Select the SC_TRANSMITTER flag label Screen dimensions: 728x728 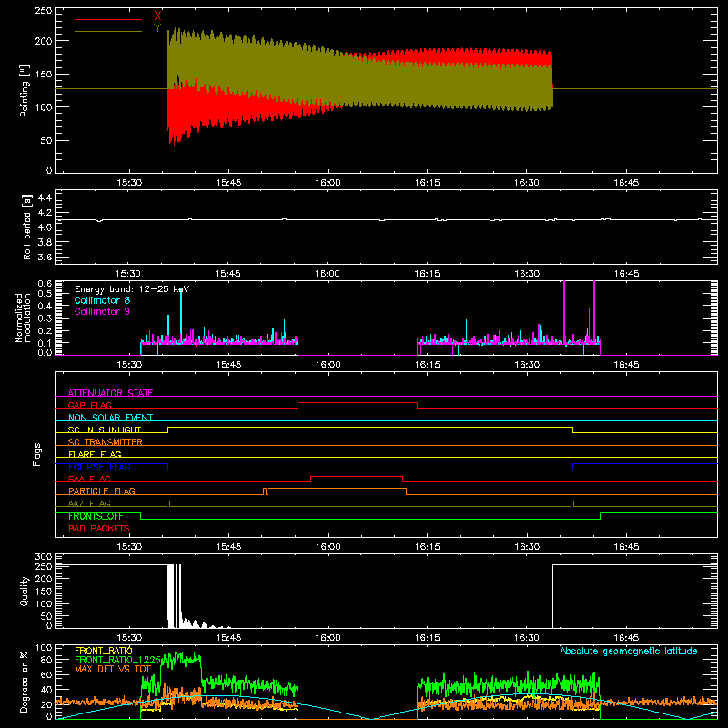pos(106,442)
